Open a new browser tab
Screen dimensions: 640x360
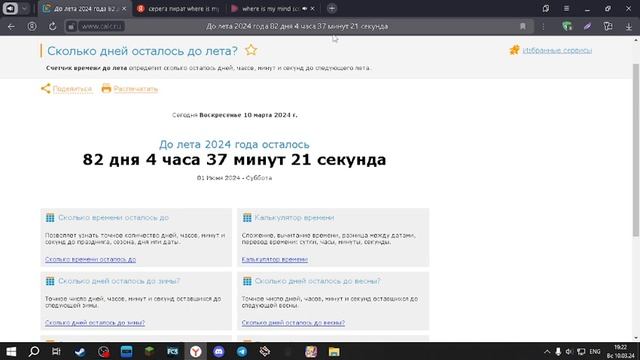pos(332,8)
